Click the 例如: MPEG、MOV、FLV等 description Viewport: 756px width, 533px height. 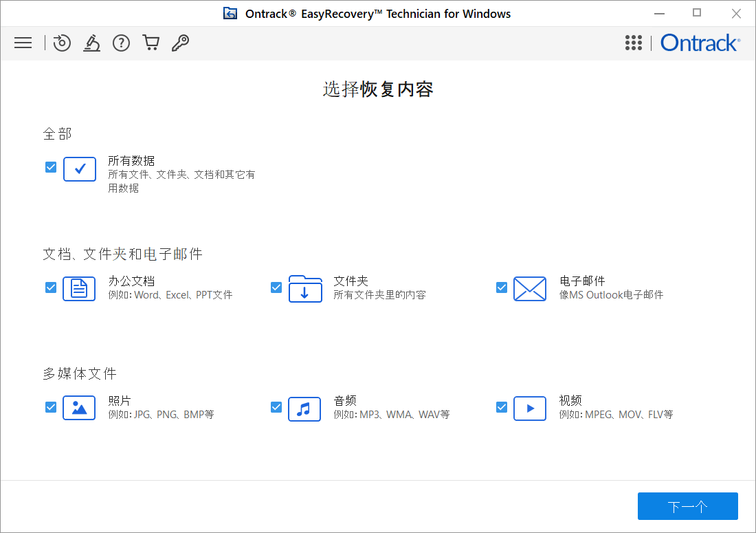pyautogui.click(x=616, y=414)
